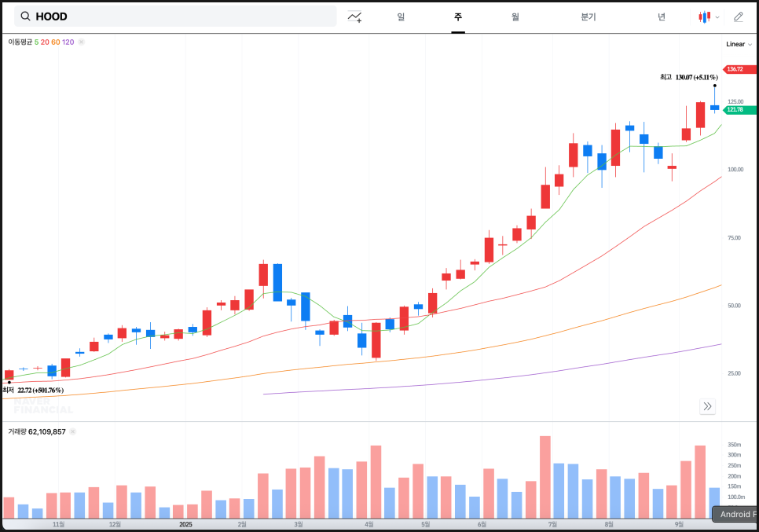This screenshot has width=759, height=532.
Task: Select the 년 (yearly) tab
Action: click(662, 17)
